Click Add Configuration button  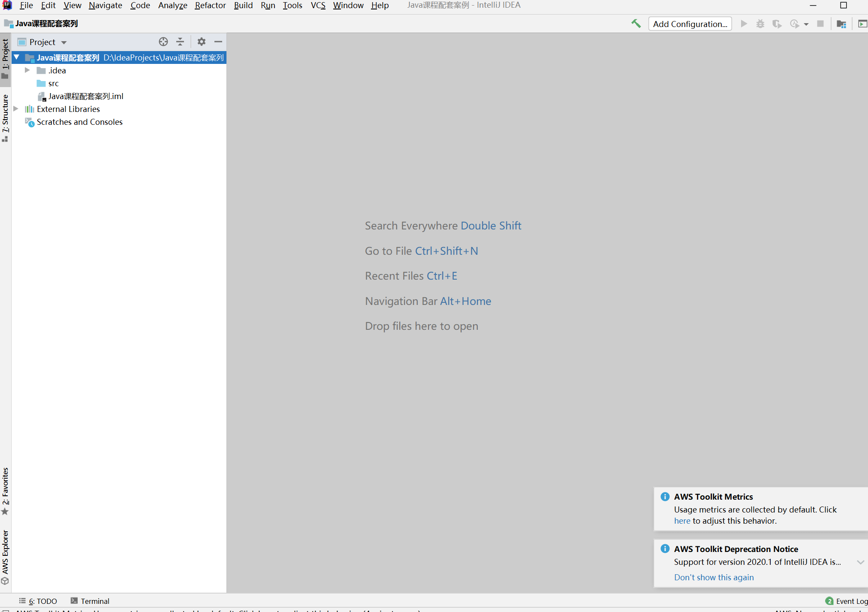pyautogui.click(x=690, y=24)
